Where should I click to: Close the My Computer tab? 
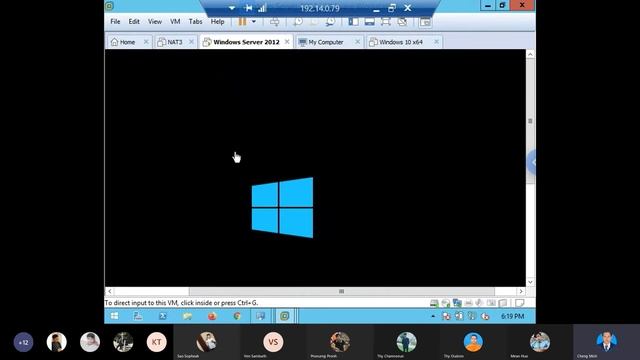point(358,42)
